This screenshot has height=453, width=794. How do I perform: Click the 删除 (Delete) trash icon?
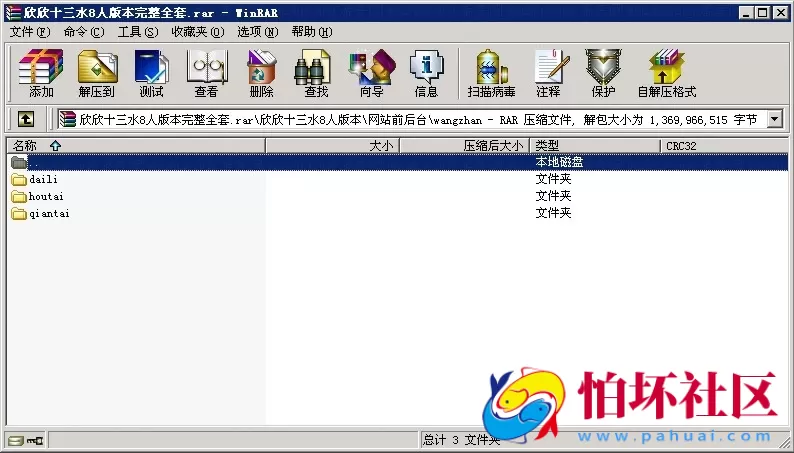(x=261, y=72)
